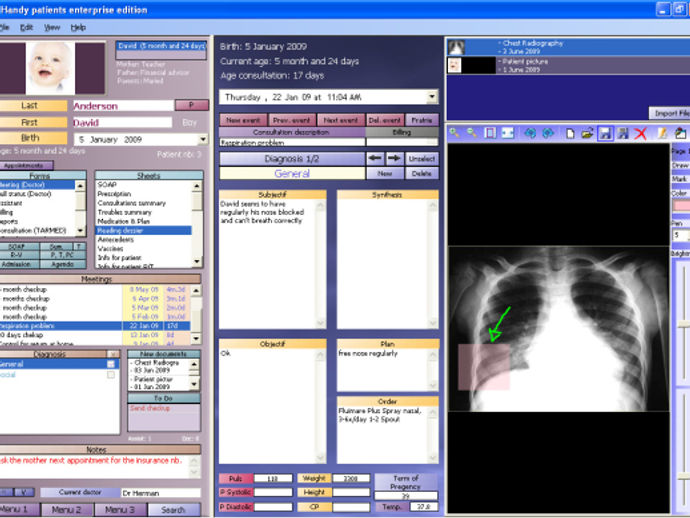Click the diagnosis New button

click(x=385, y=173)
